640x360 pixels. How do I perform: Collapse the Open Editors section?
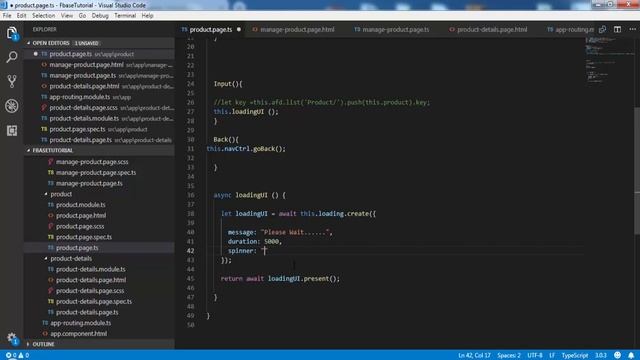[x=29, y=43]
